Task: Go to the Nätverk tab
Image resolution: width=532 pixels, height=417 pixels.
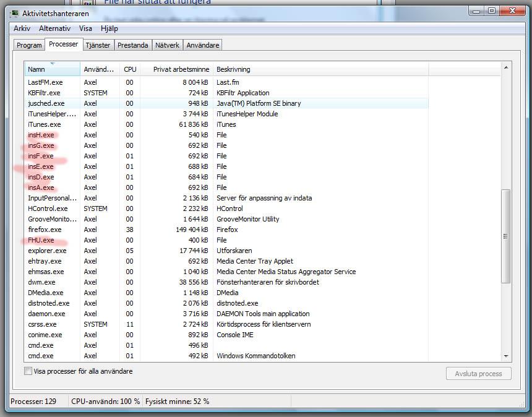Action: click(167, 45)
